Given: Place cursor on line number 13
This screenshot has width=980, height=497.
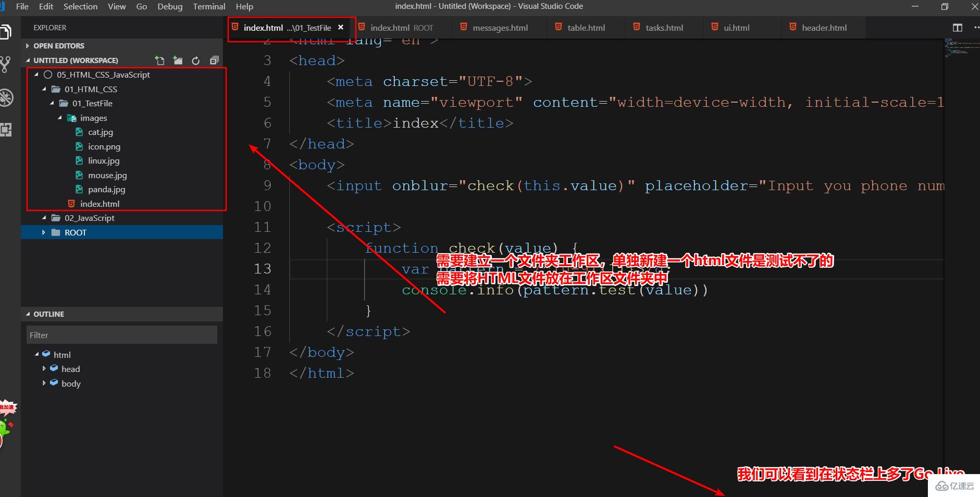Looking at the screenshot, I should (263, 269).
